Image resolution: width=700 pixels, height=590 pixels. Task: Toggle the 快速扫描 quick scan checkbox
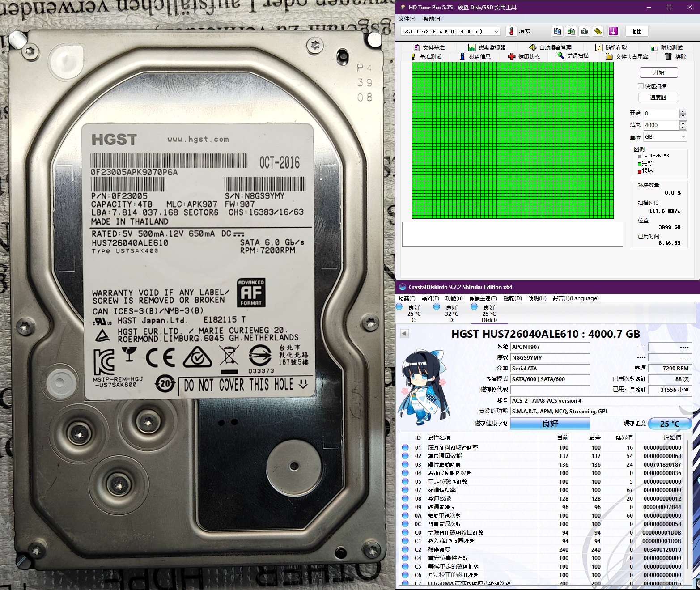641,86
